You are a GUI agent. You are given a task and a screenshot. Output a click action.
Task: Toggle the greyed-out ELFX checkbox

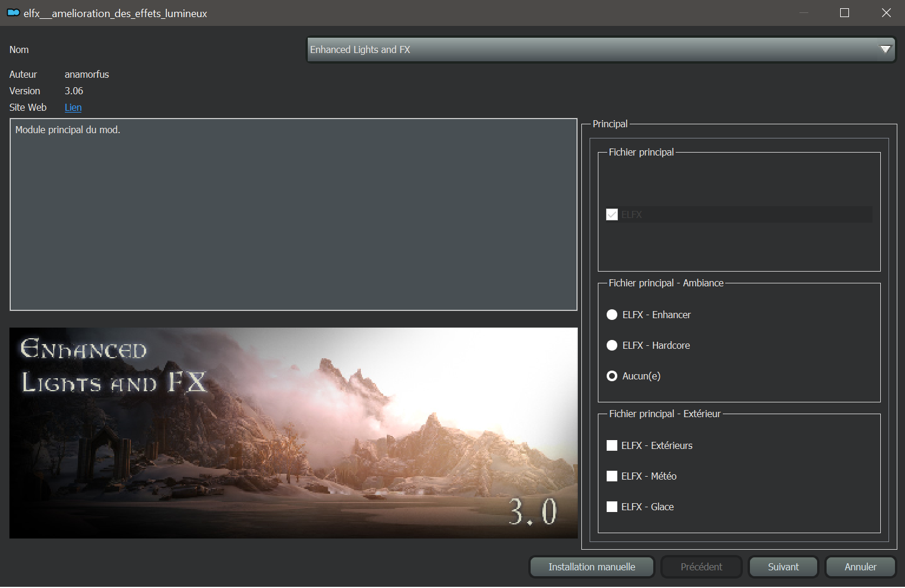tap(612, 214)
